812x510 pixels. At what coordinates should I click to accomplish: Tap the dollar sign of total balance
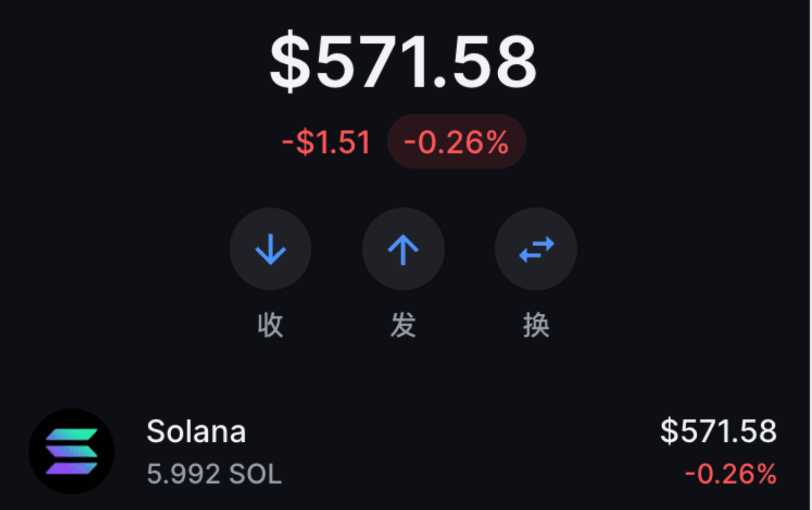(290, 62)
